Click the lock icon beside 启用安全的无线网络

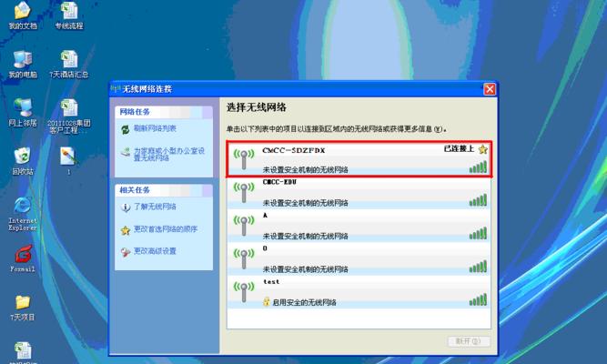267,301
